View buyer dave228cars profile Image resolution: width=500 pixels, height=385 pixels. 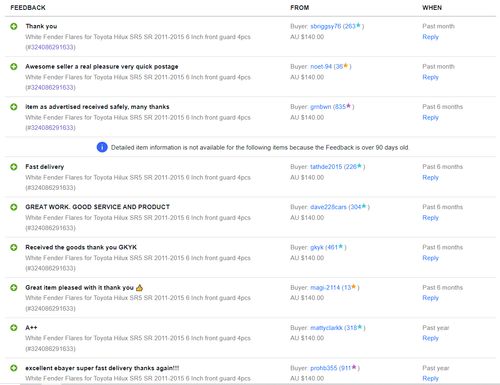tap(328, 207)
